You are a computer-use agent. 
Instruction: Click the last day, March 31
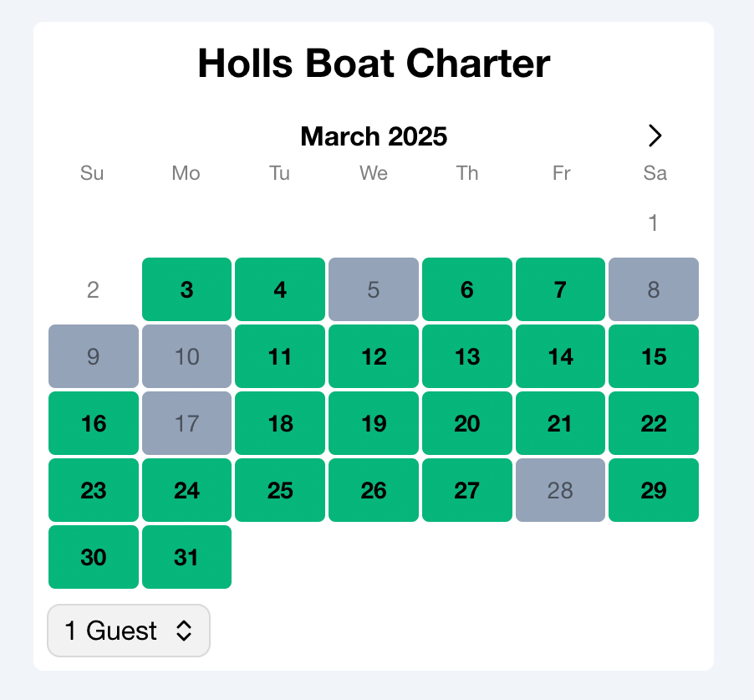[x=186, y=557]
